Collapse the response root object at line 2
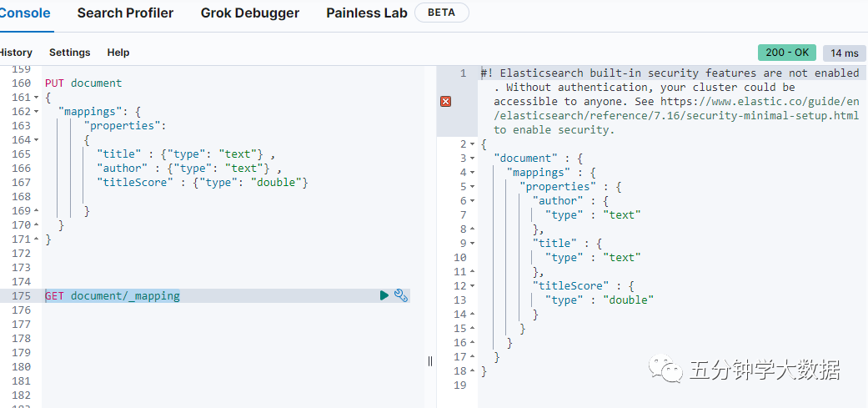 (x=472, y=144)
